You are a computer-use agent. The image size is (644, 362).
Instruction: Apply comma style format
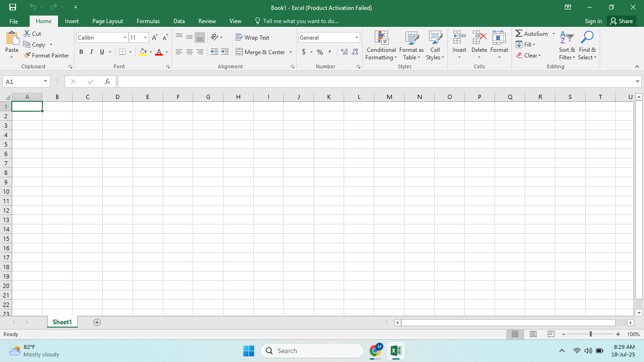coord(330,52)
